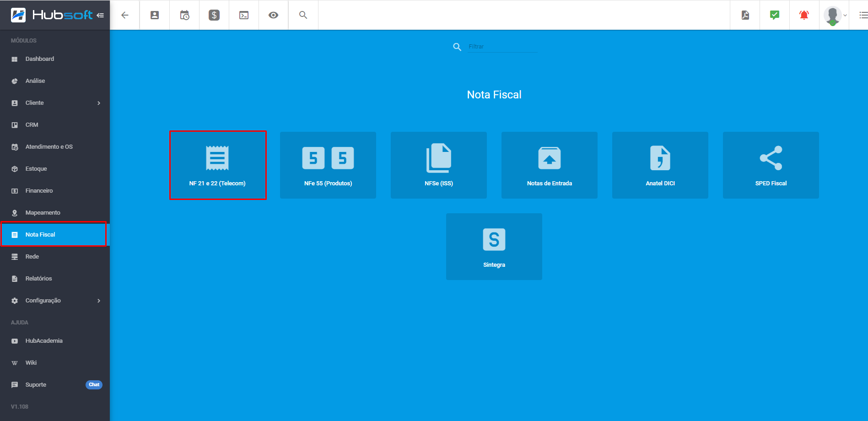Screen dimensions: 868x421
Task: Select the Configuração sidebar item
Action: point(55,301)
